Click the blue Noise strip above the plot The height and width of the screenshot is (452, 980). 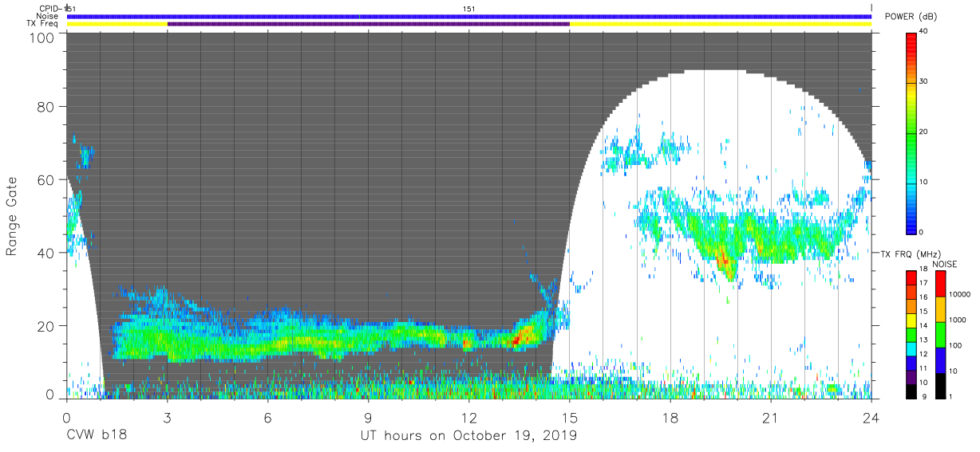[469, 16]
